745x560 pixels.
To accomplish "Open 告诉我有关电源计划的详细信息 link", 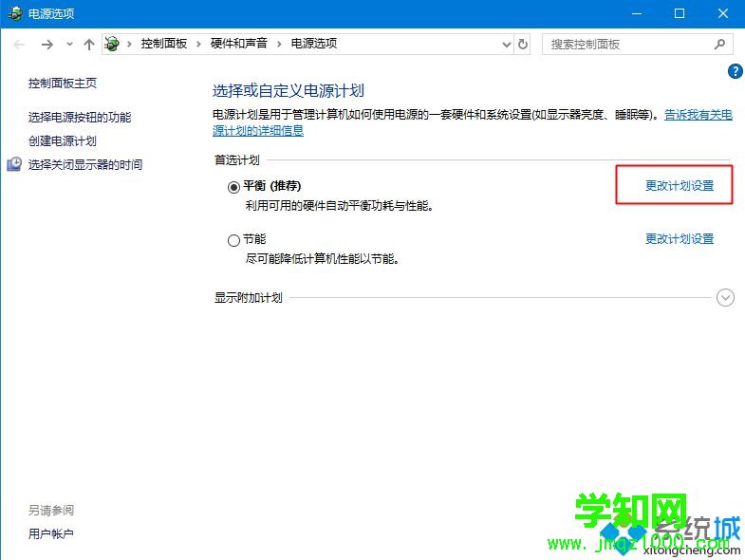I will (x=698, y=115).
